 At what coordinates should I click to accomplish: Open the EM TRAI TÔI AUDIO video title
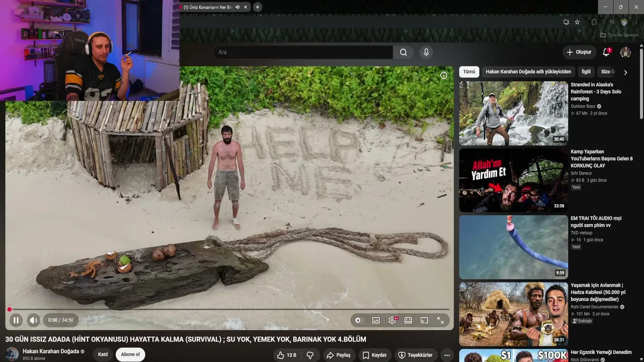click(596, 222)
